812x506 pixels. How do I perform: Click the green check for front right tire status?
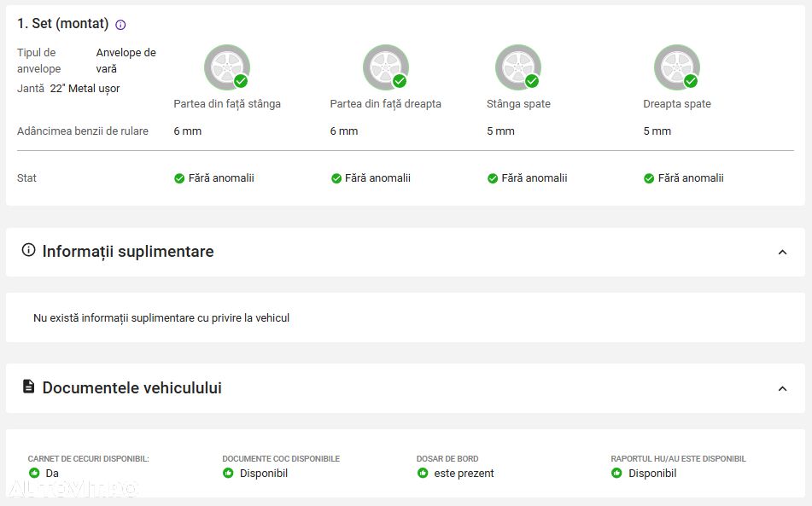(336, 178)
